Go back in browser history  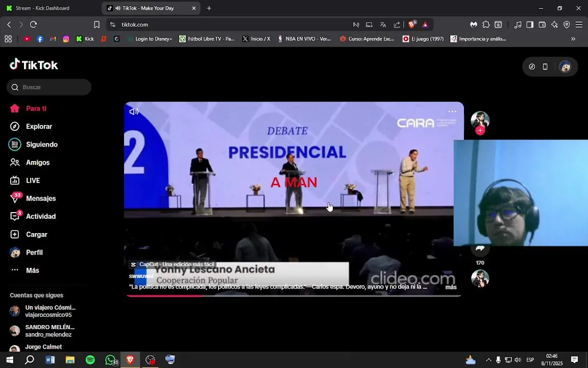coord(9,25)
